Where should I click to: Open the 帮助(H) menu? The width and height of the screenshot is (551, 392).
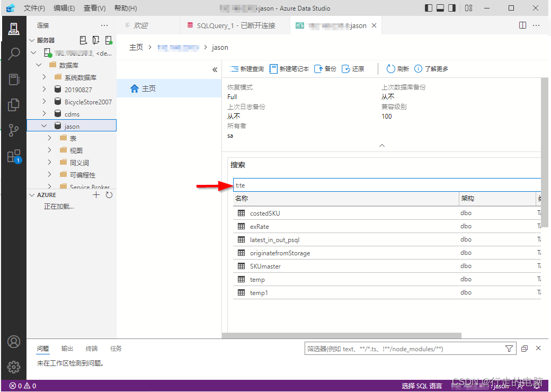pos(126,8)
